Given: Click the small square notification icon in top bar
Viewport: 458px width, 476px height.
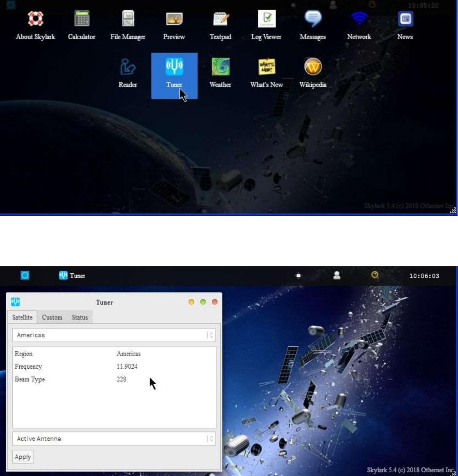Looking at the screenshot, I should click(298, 276).
